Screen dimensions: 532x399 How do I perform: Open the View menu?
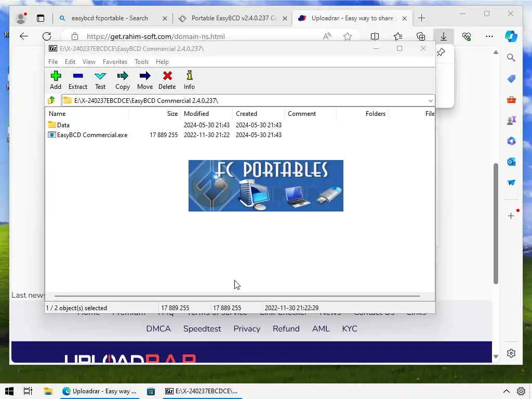tap(89, 62)
